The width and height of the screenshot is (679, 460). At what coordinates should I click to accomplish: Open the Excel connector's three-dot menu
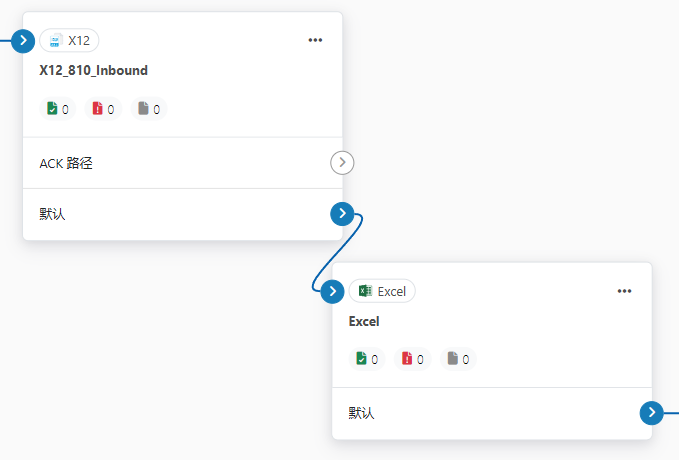(625, 291)
